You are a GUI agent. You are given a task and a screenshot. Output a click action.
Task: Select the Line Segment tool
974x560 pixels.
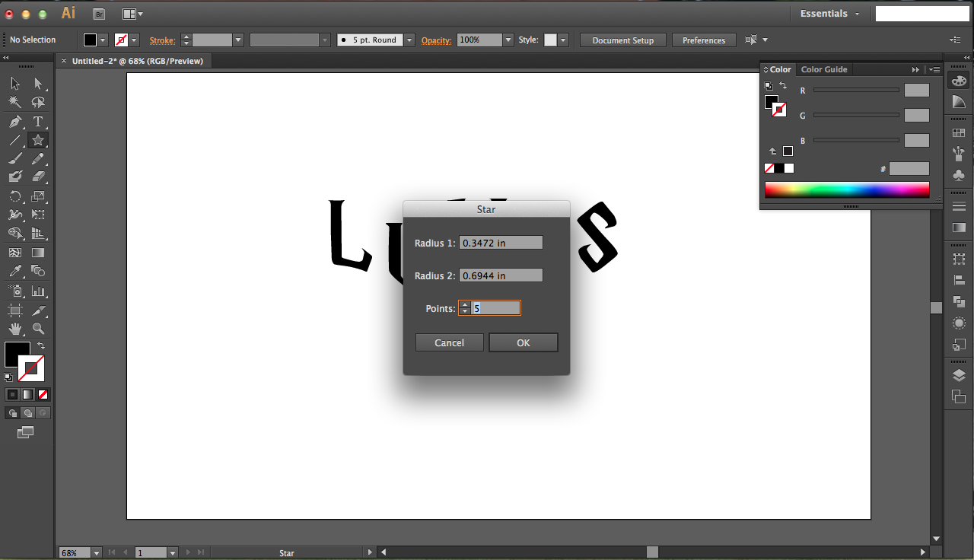click(x=15, y=140)
